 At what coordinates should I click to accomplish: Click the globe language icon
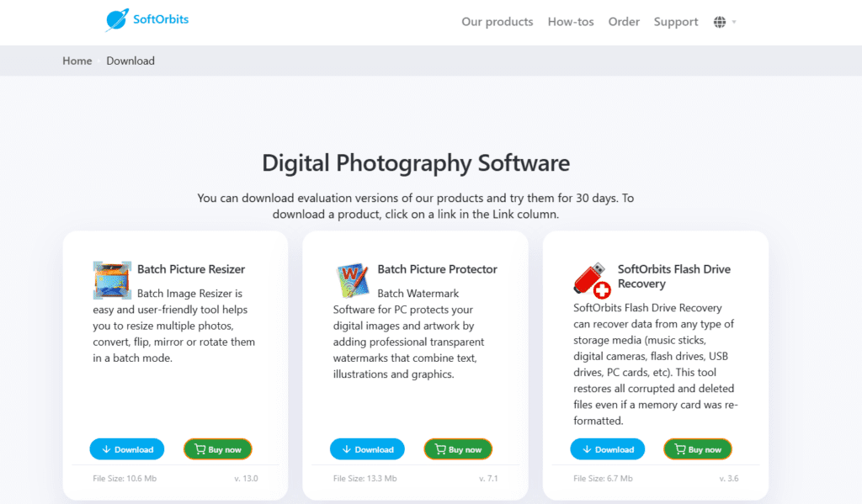(x=720, y=22)
